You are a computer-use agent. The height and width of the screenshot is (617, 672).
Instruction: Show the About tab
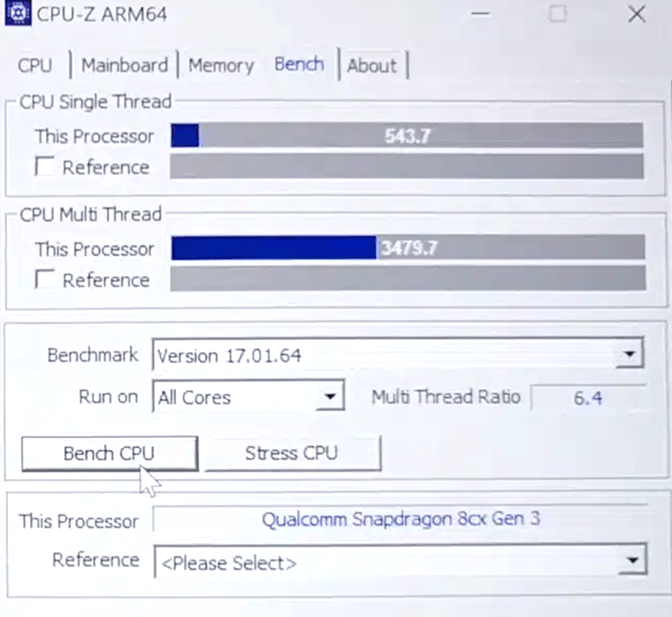click(371, 66)
